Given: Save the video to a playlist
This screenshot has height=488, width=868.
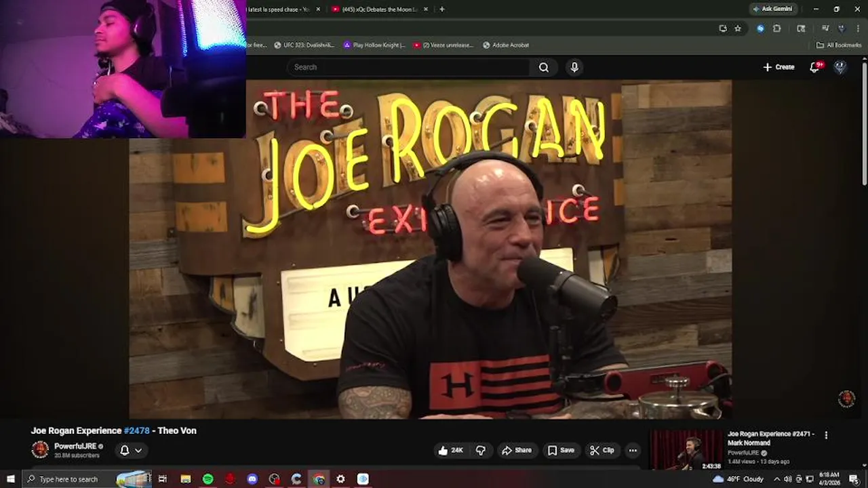Looking at the screenshot, I should click(561, 450).
